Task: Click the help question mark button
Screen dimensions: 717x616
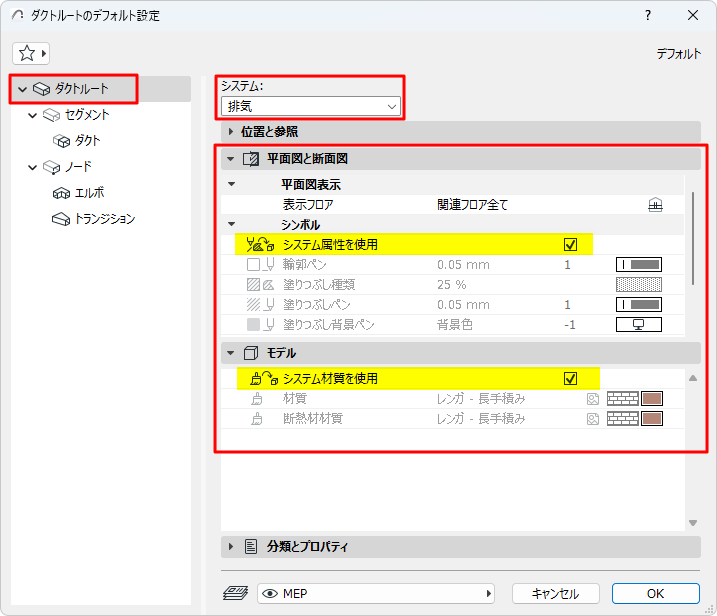Action: tap(647, 16)
